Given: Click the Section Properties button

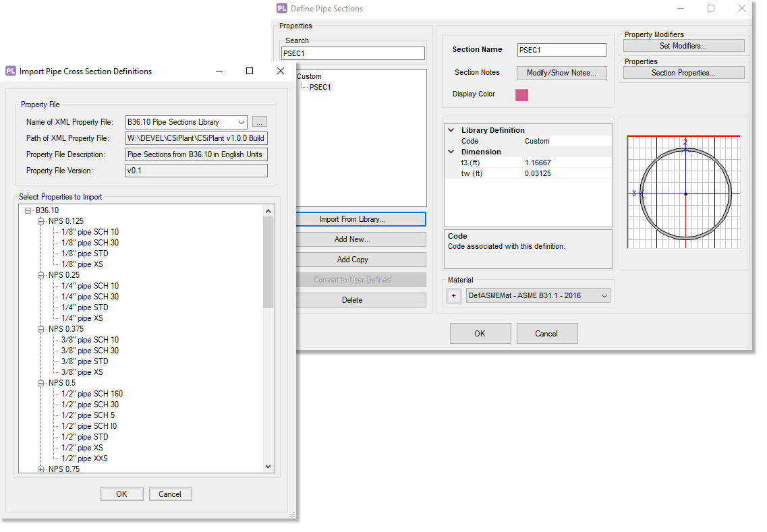Looking at the screenshot, I should [x=683, y=73].
